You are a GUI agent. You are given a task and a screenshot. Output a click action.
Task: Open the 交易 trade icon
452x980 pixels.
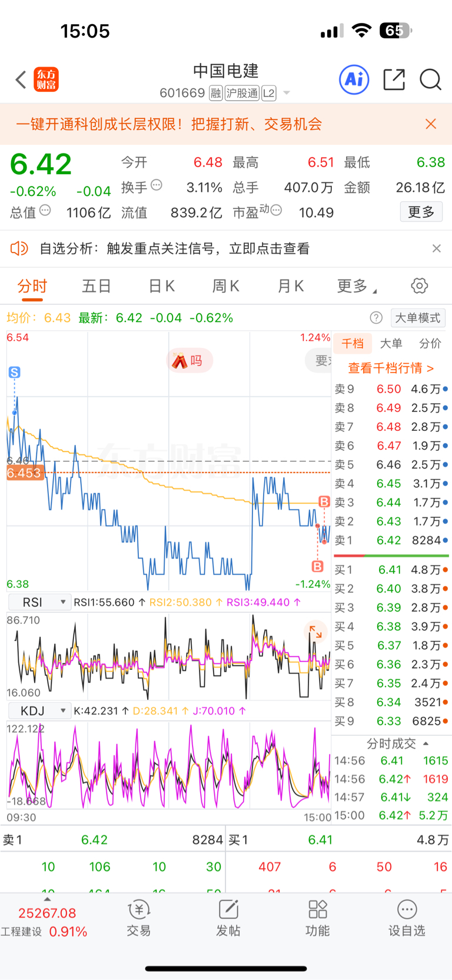point(138,918)
